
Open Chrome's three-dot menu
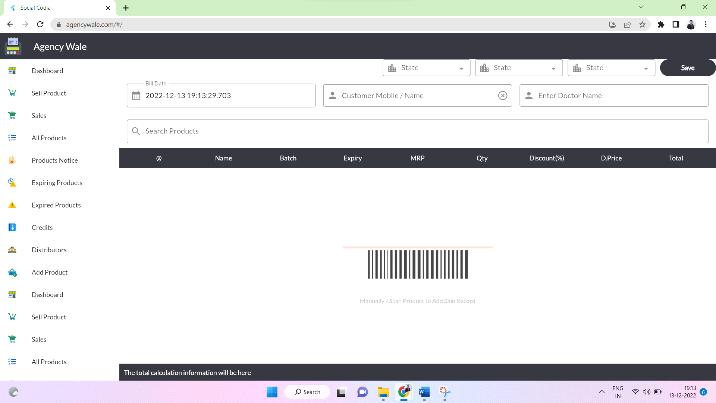coord(705,25)
